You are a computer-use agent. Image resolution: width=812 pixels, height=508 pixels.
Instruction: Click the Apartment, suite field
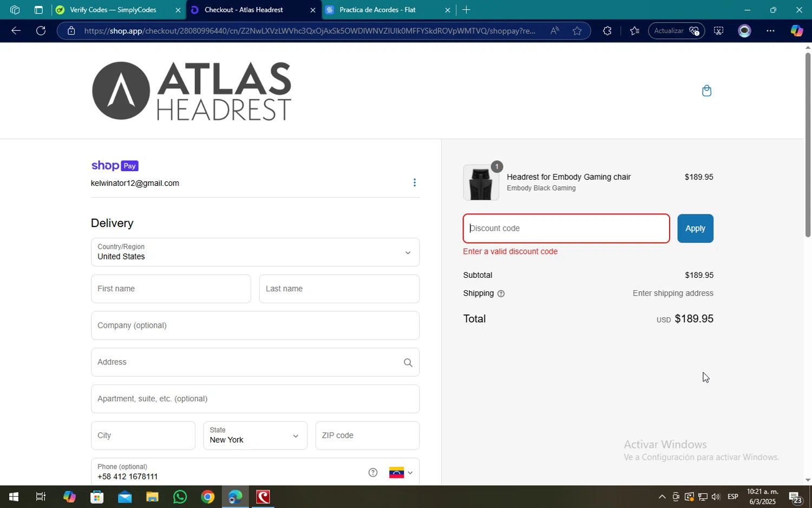coord(255,399)
